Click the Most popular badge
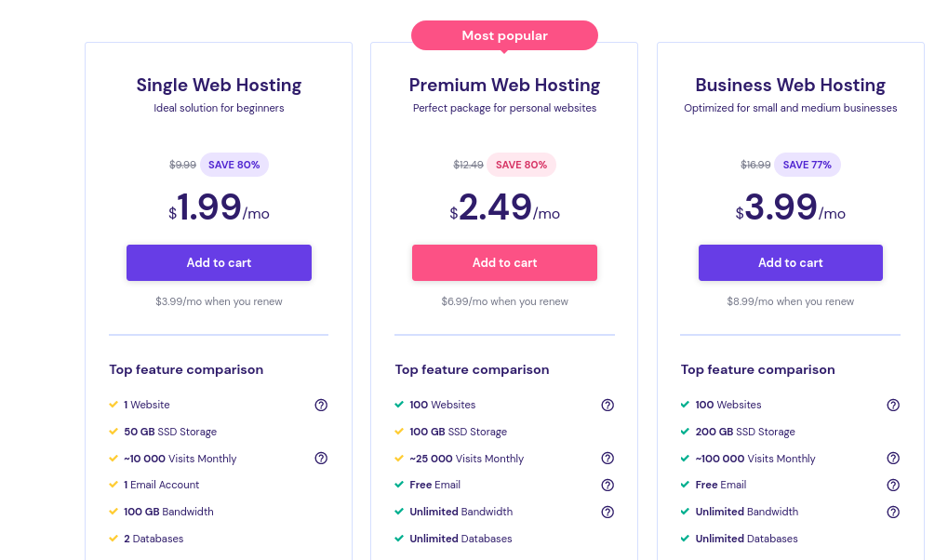Image resolution: width=948 pixels, height=560 pixels. 504,35
